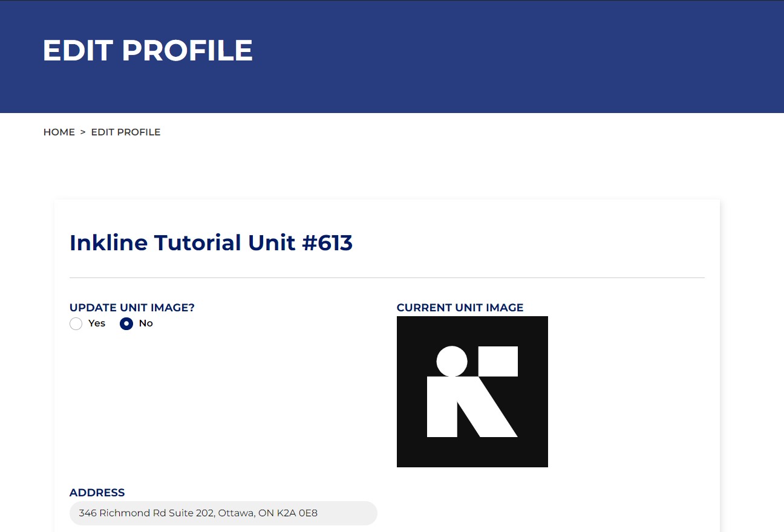The width and height of the screenshot is (784, 532).
Task: Click the 'No' option label text
Action: (146, 323)
